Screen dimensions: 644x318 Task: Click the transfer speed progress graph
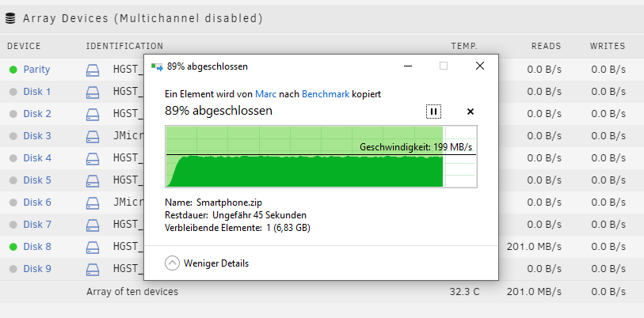[321, 157]
